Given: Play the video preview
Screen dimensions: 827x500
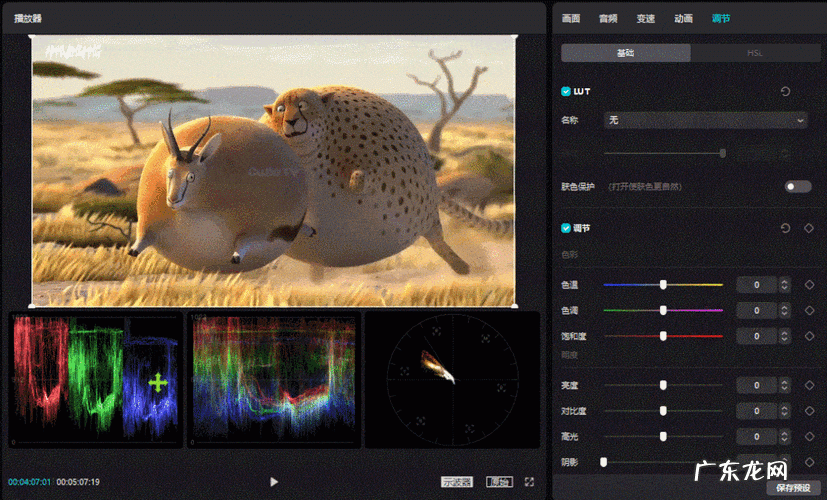Looking at the screenshot, I should point(274,482).
